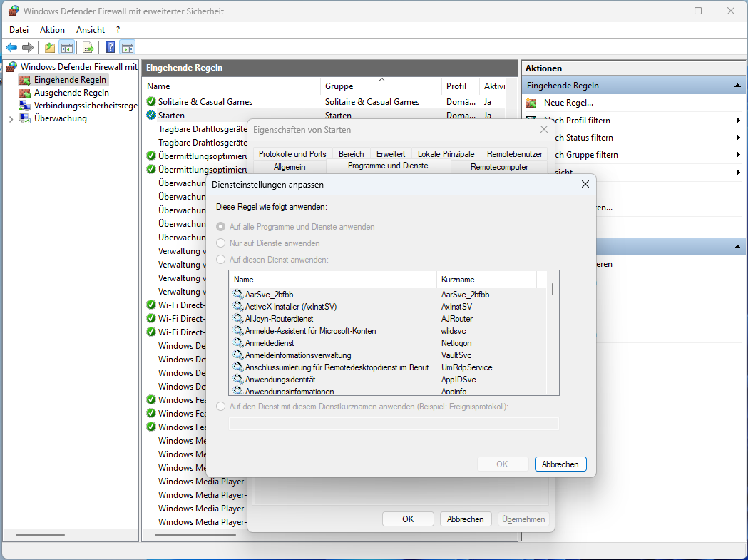Open the Ansicht submenu arrow in Aktionen
Viewport: 748px width, 560px height.
[x=738, y=172]
